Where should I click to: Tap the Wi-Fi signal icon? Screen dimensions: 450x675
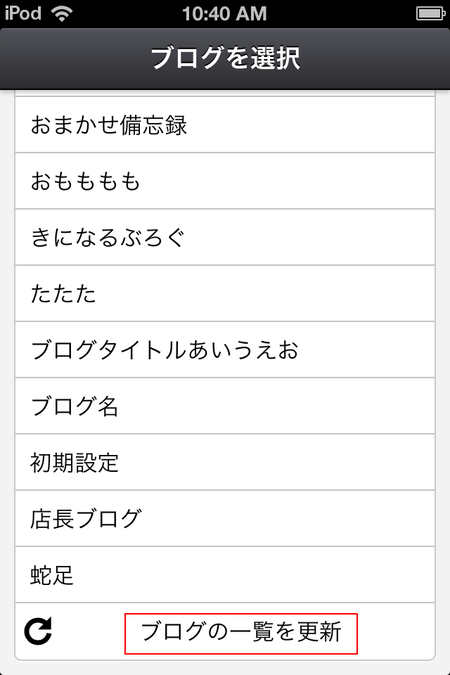coord(62,13)
